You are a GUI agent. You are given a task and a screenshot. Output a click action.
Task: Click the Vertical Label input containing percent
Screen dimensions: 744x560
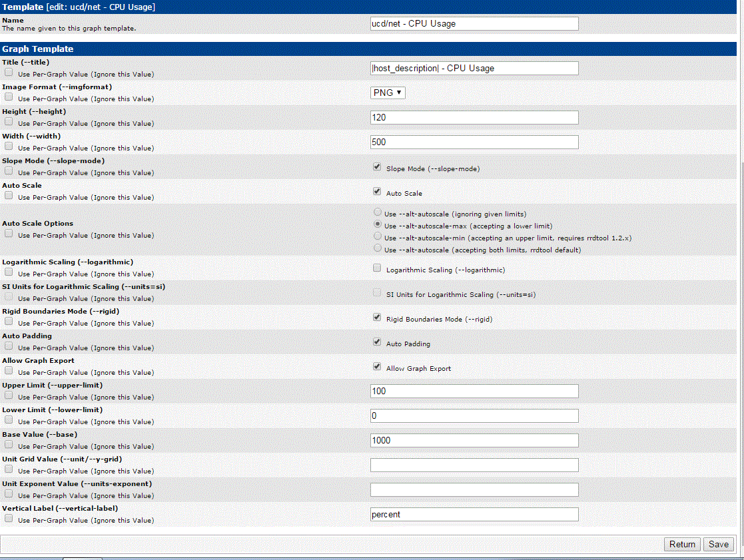coord(474,515)
